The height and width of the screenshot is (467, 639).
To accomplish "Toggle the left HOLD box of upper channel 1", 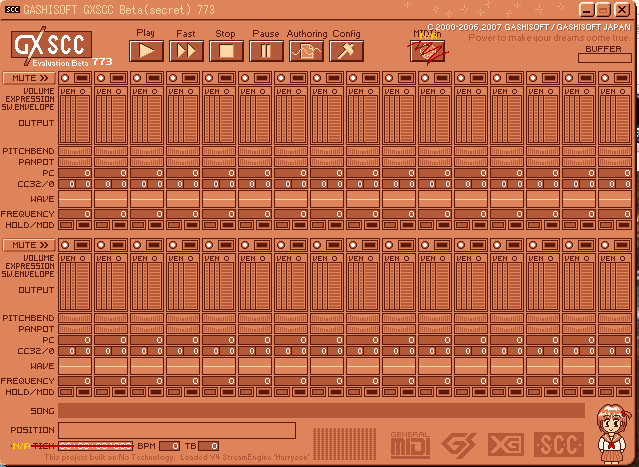I will click(67, 225).
